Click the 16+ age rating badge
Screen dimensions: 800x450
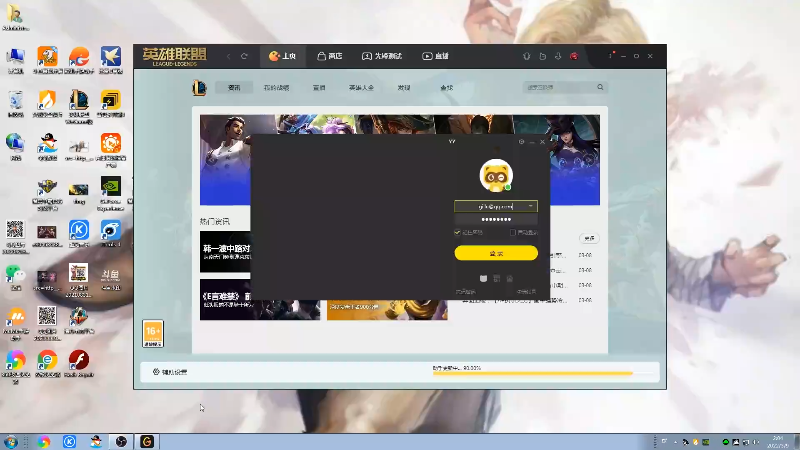pos(153,334)
